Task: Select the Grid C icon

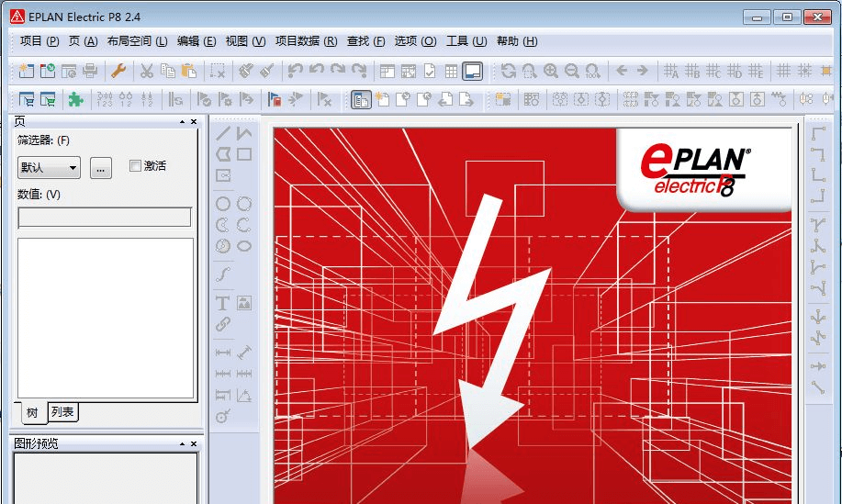Action: click(x=713, y=71)
